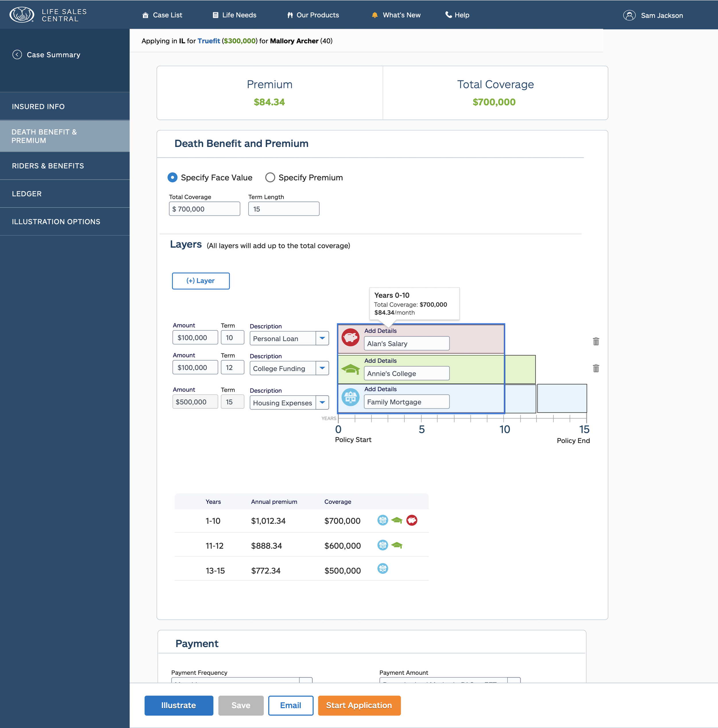Click the Term Length input field
The image size is (718, 728).
283,209
